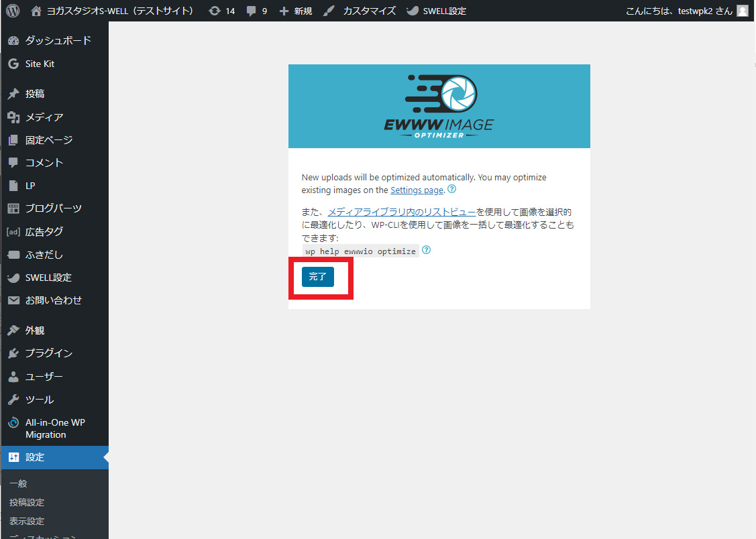The height and width of the screenshot is (539, 756).
Task: Click the user avatar icon
Action: pyautogui.click(x=743, y=11)
